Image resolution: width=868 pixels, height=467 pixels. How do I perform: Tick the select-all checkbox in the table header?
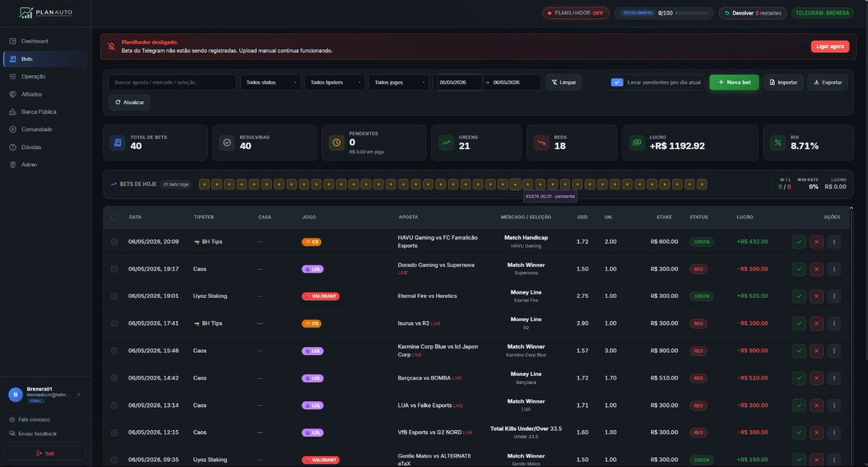[114, 217]
